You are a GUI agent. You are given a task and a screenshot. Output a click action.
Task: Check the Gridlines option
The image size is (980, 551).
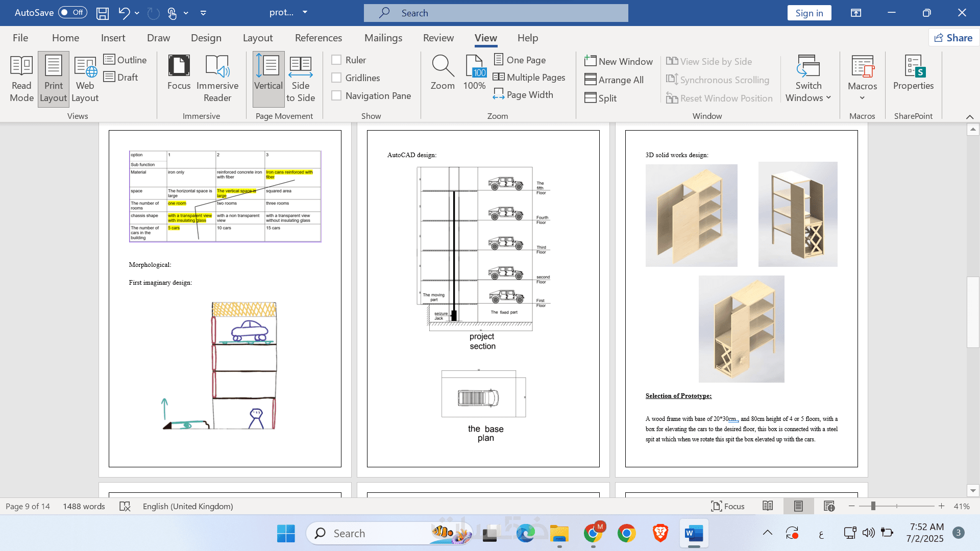coord(336,78)
